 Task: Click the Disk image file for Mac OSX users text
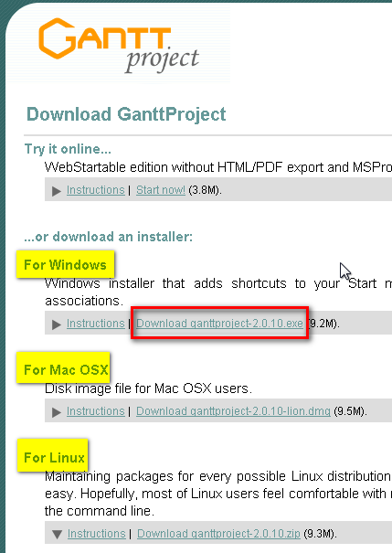(148, 388)
